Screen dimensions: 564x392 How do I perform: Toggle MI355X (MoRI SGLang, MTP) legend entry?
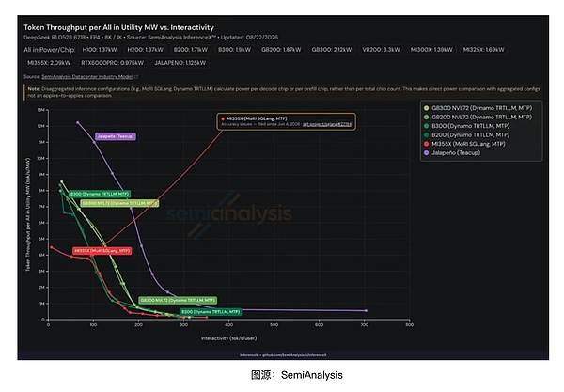coord(464,144)
